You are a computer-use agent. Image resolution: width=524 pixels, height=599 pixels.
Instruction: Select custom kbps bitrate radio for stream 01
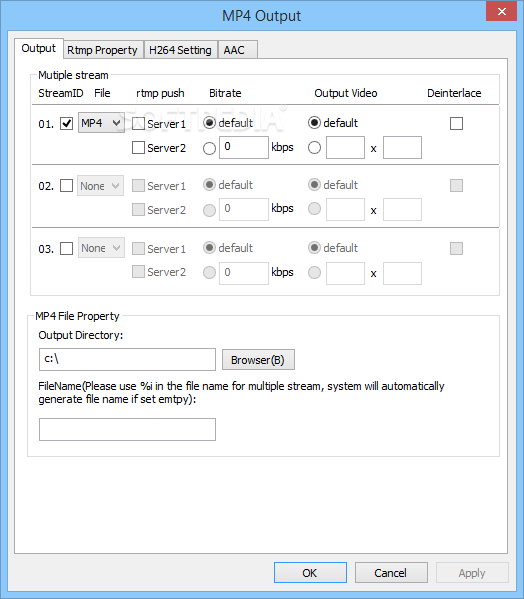[x=209, y=148]
